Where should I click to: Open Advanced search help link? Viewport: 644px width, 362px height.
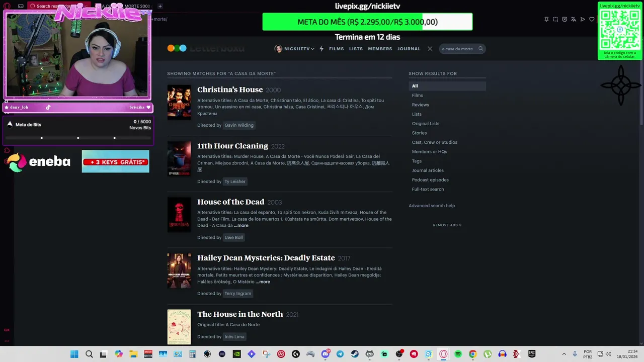pos(432,206)
